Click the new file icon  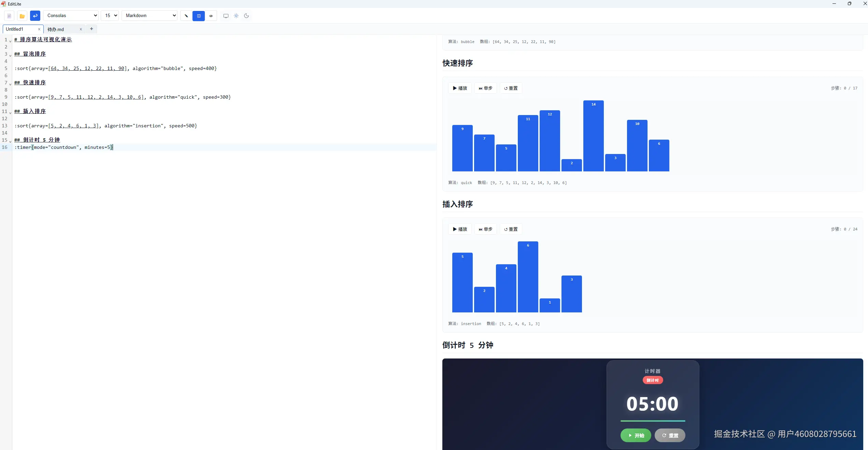9,16
